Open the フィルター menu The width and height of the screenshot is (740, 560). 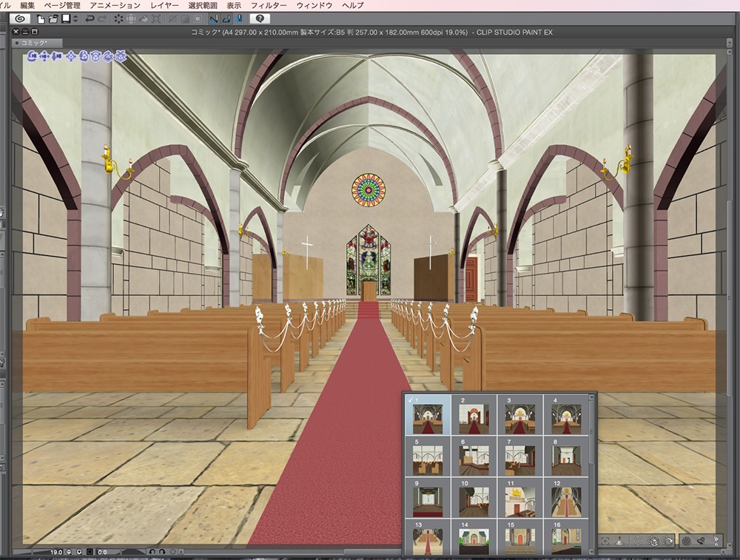(x=269, y=5)
